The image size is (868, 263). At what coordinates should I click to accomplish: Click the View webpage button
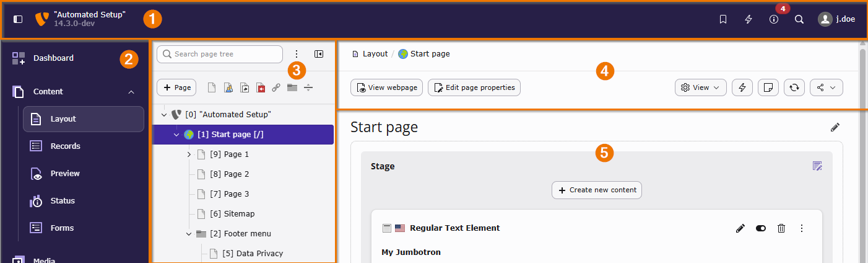click(x=387, y=88)
